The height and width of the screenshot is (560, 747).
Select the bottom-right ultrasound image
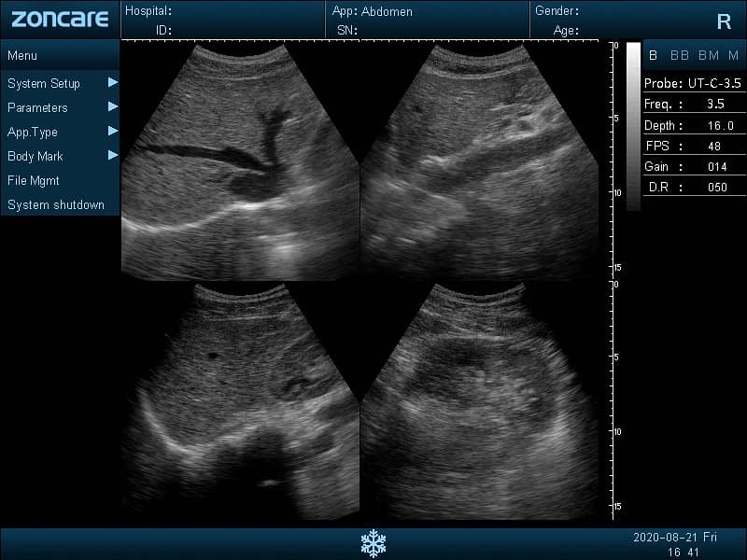(x=479, y=399)
